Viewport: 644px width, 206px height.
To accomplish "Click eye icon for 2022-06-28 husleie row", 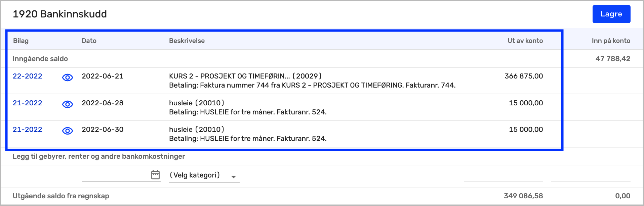I will 68,104.
